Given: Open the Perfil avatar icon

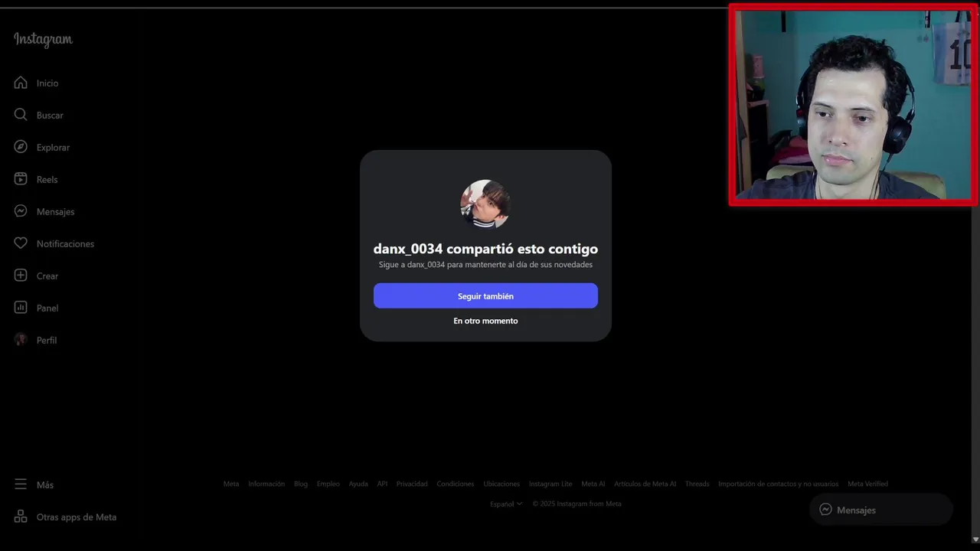Looking at the screenshot, I should tap(21, 340).
